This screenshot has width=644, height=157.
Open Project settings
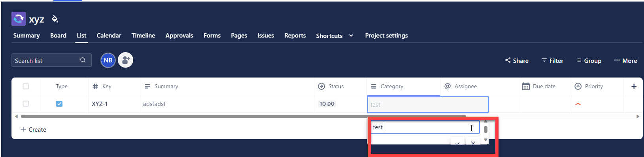386,36
